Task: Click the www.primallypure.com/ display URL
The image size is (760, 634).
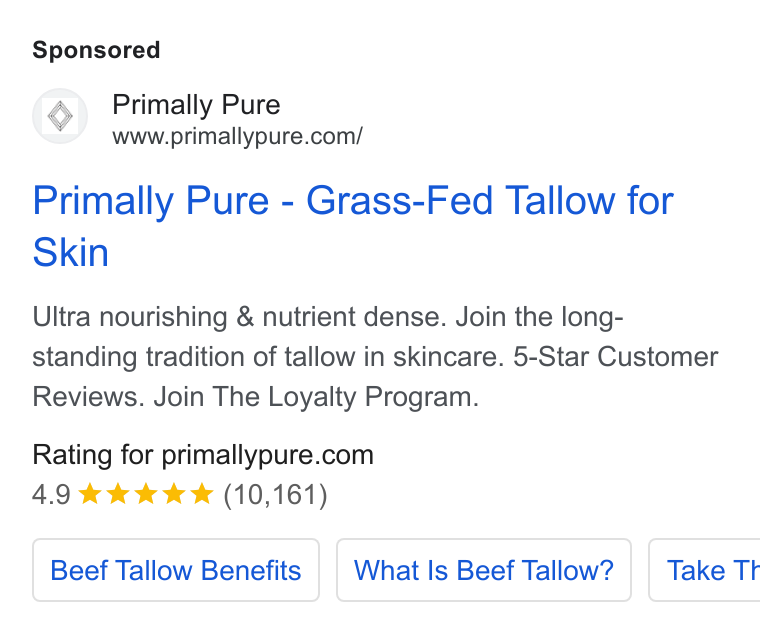Action: pyautogui.click(x=238, y=137)
